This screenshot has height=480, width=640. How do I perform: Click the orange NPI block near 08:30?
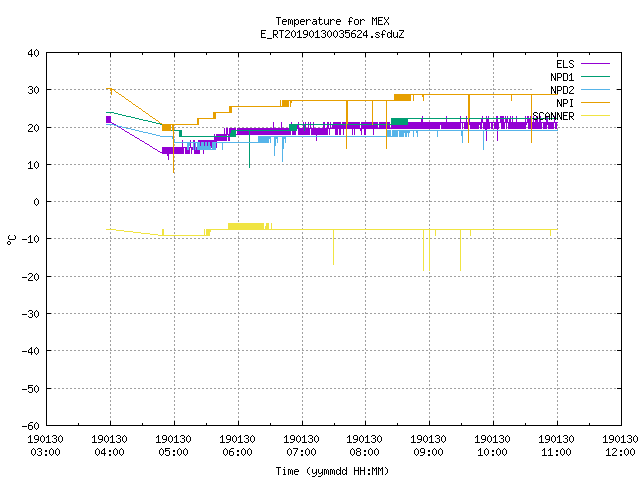click(x=402, y=98)
